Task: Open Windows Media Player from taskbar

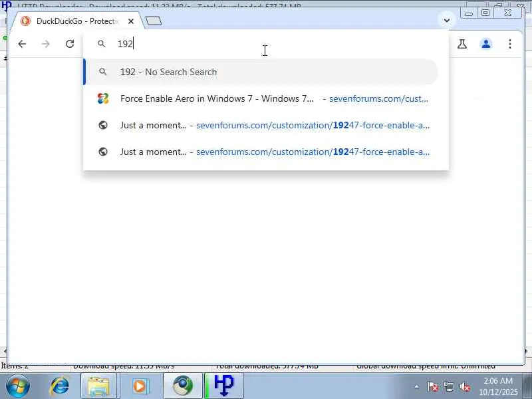Action: (140, 386)
